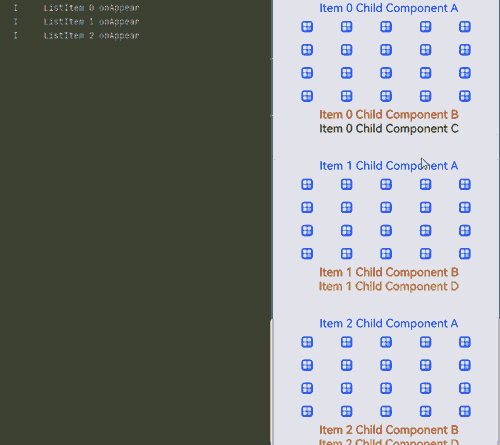Click the 'Item 0 Child Component C' label
The height and width of the screenshot is (445, 500).
(x=389, y=129)
